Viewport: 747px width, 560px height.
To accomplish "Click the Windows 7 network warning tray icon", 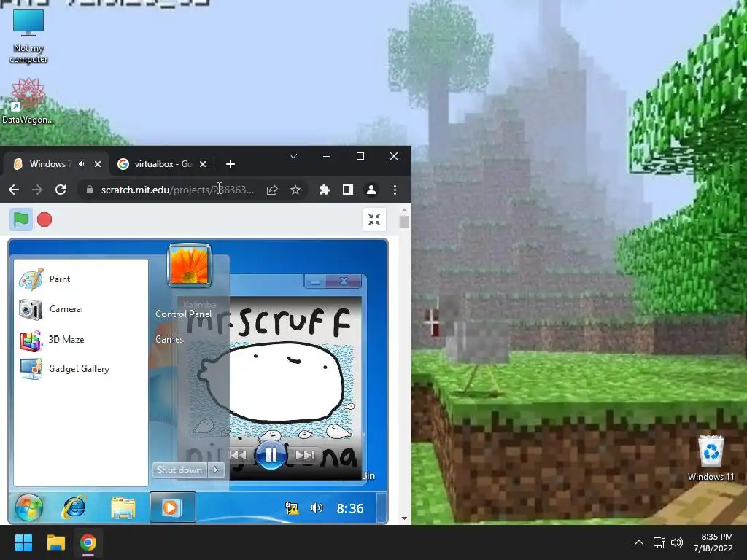I will pyautogui.click(x=292, y=508).
